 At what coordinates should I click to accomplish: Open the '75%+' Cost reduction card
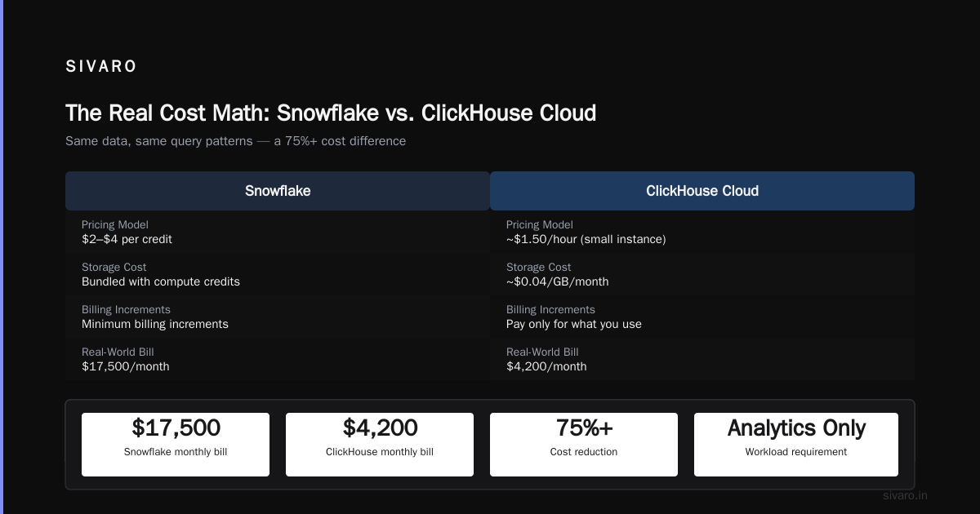pos(584,445)
